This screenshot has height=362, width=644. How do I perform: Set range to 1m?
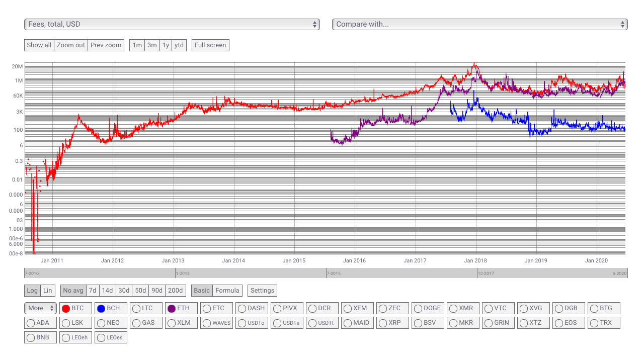(137, 45)
